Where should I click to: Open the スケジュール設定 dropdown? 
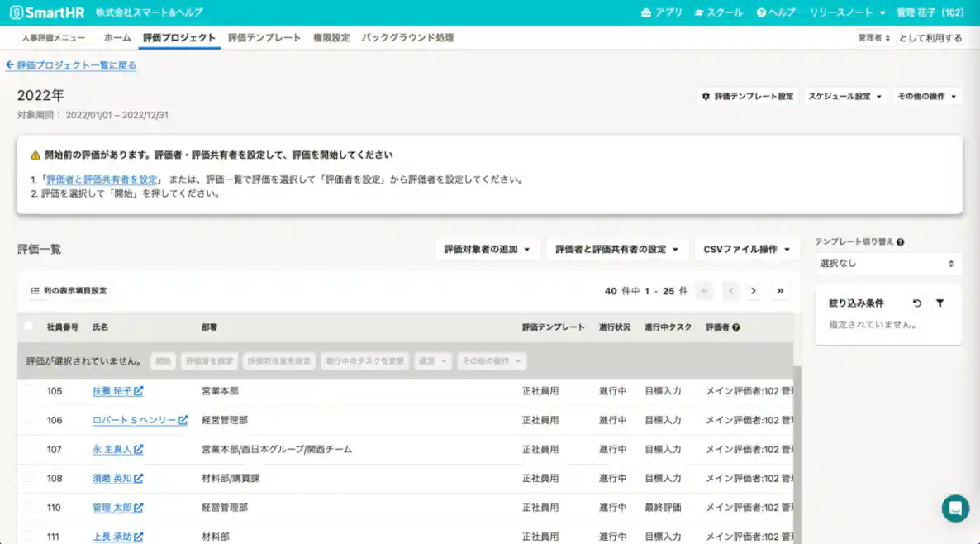coord(846,95)
